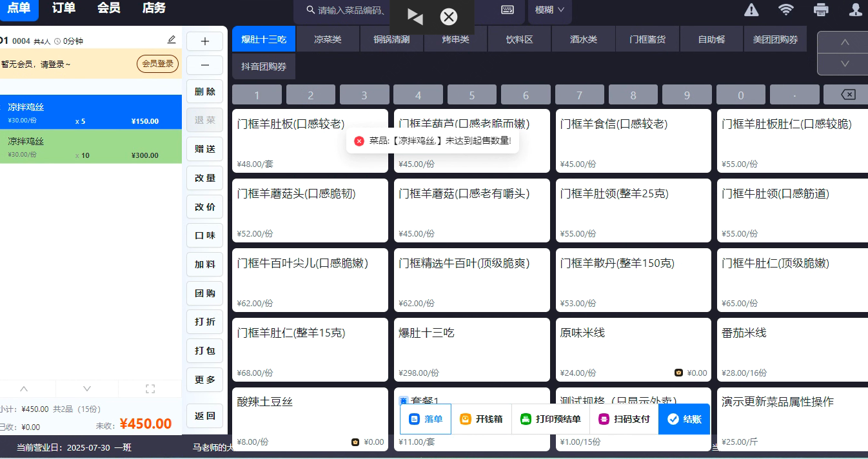This screenshot has width=868, height=459.
Task: Click the 打折 button
Action: tap(205, 322)
